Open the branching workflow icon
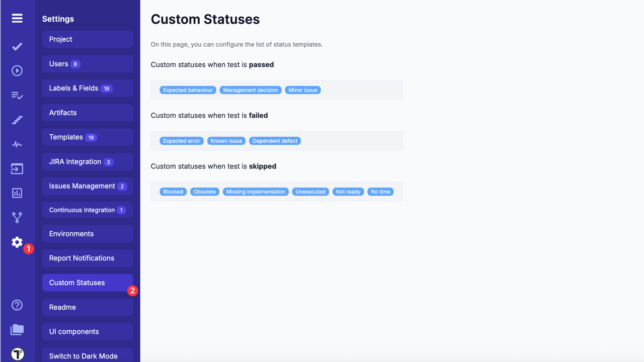 click(17, 217)
